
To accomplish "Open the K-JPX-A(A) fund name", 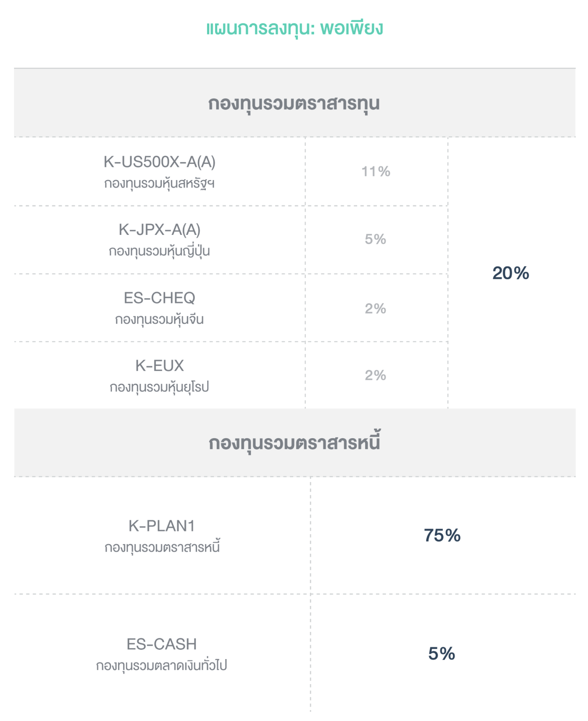I will point(159,230).
